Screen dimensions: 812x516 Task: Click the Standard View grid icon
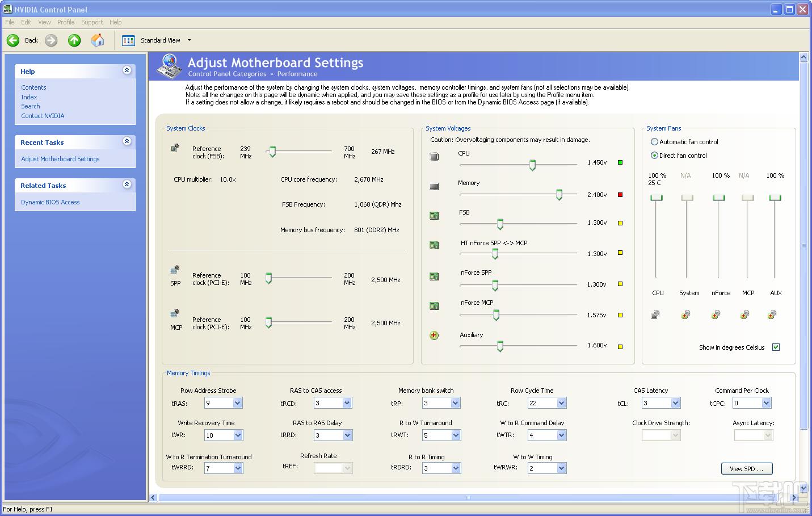click(128, 40)
